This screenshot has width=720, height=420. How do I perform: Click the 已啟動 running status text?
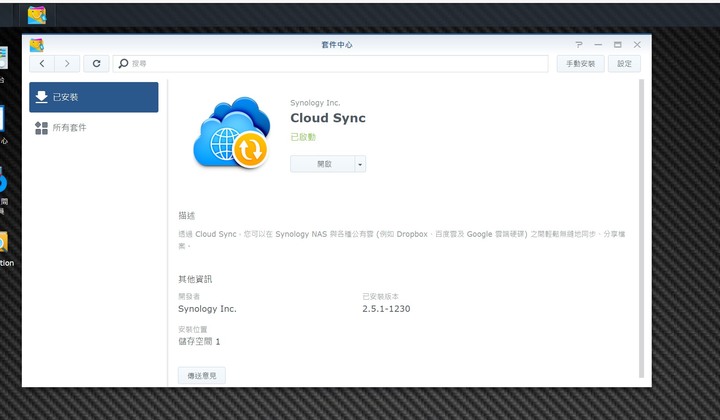coord(303,137)
